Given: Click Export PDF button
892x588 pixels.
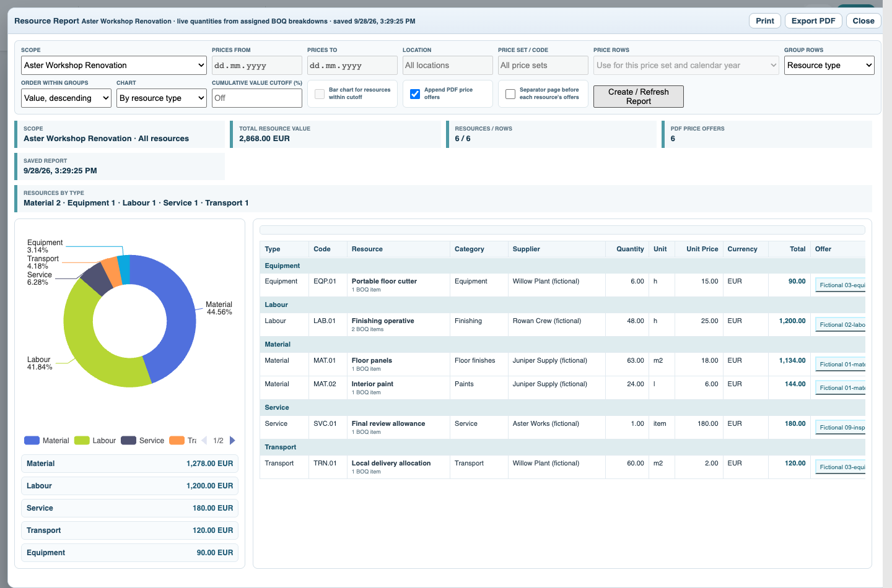Looking at the screenshot, I should click(813, 20).
